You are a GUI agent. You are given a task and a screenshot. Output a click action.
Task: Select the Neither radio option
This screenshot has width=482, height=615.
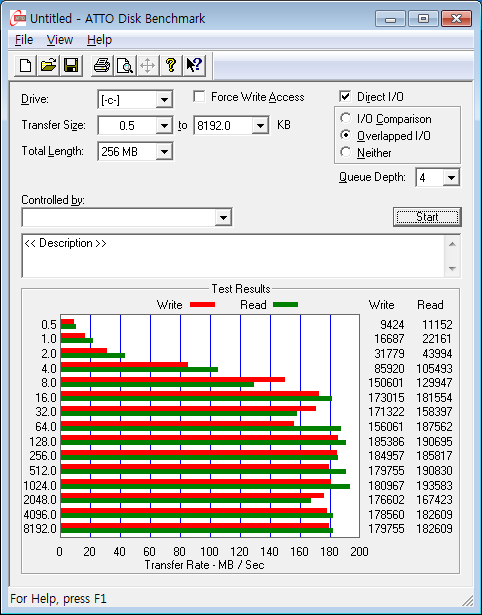tap(346, 152)
